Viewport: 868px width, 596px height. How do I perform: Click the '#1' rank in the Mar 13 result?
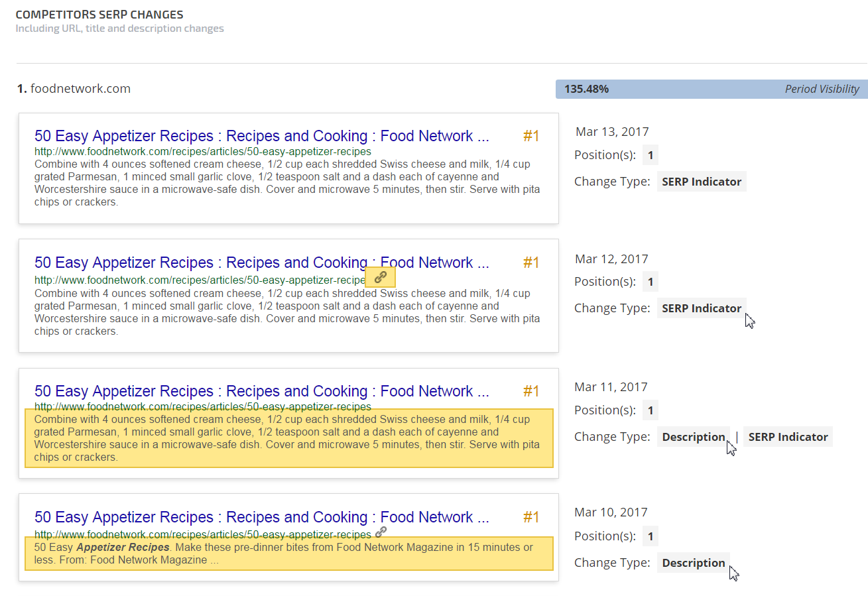pos(531,136)
